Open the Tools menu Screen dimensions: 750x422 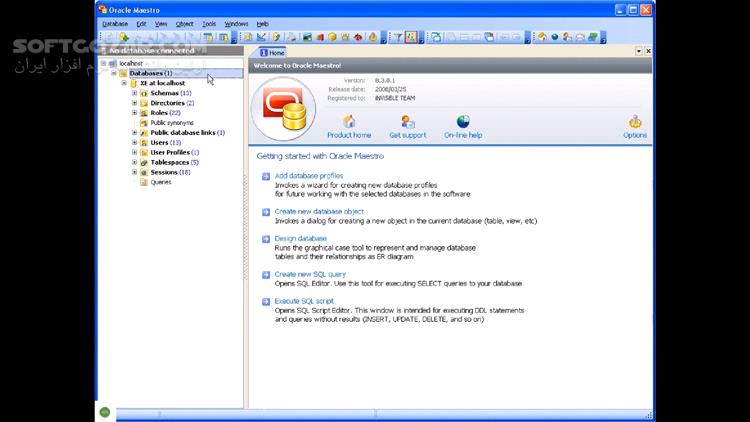pos(209,23)
